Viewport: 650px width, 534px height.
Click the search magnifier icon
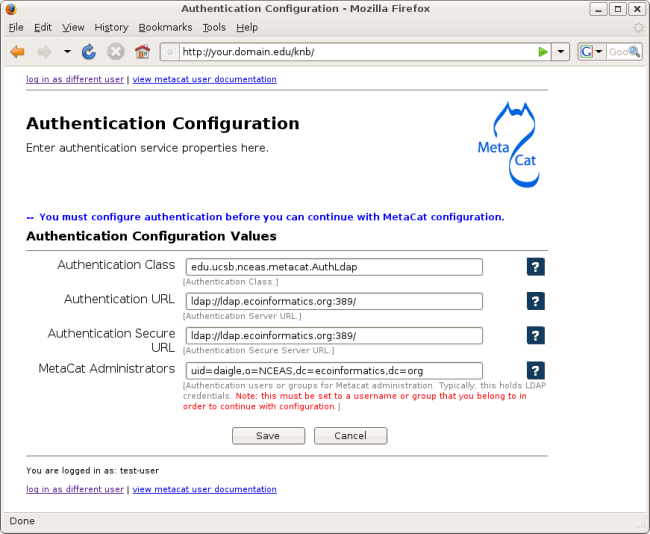pyautogui.click(x=634, y=52)
